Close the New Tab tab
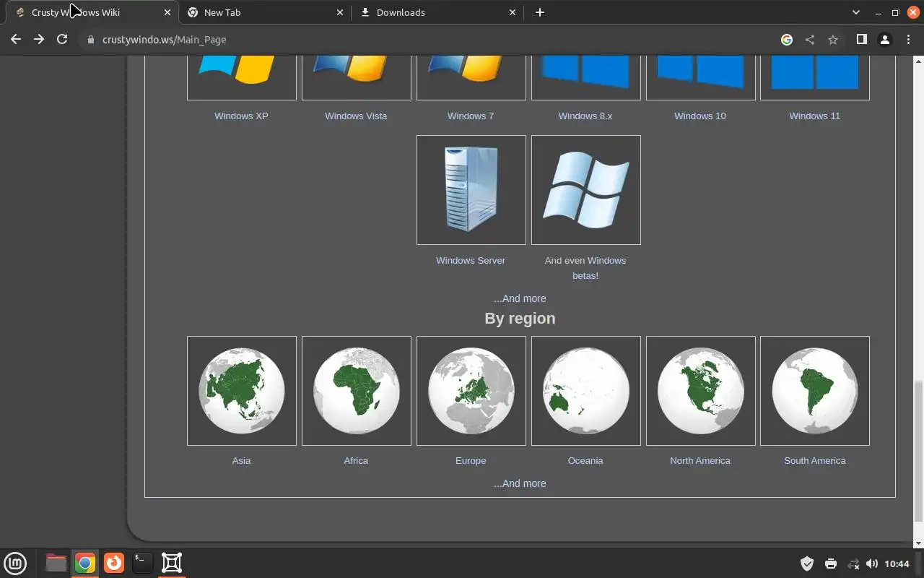The image size is (924, 578). pyautogui.click(x=340, y=12)
